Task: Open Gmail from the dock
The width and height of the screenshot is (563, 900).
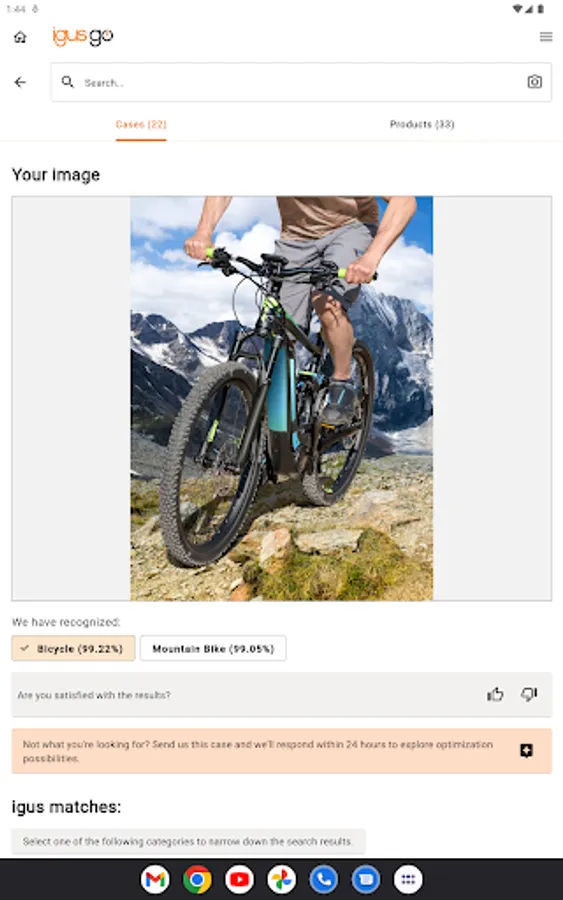Action: pos(155,879)
